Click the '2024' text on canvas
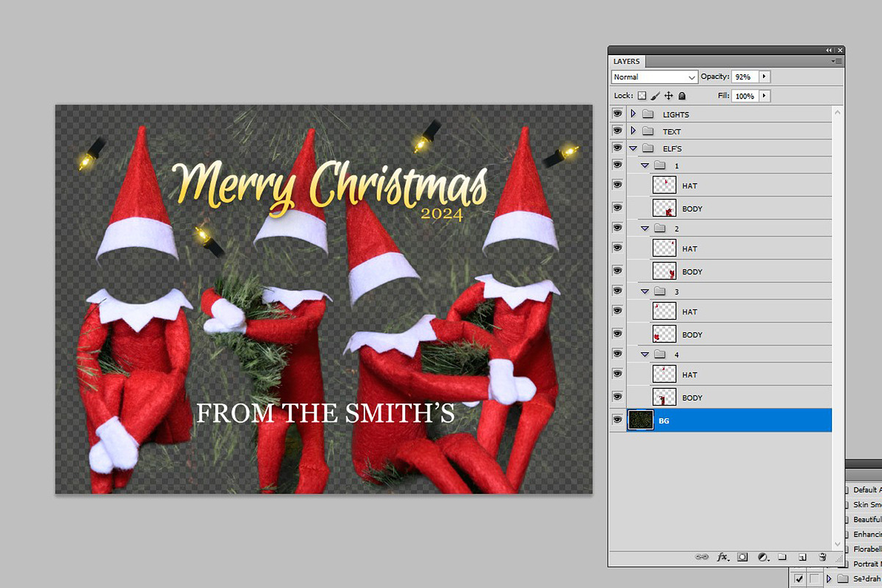882x588 pixels. [x=442, y=215]
